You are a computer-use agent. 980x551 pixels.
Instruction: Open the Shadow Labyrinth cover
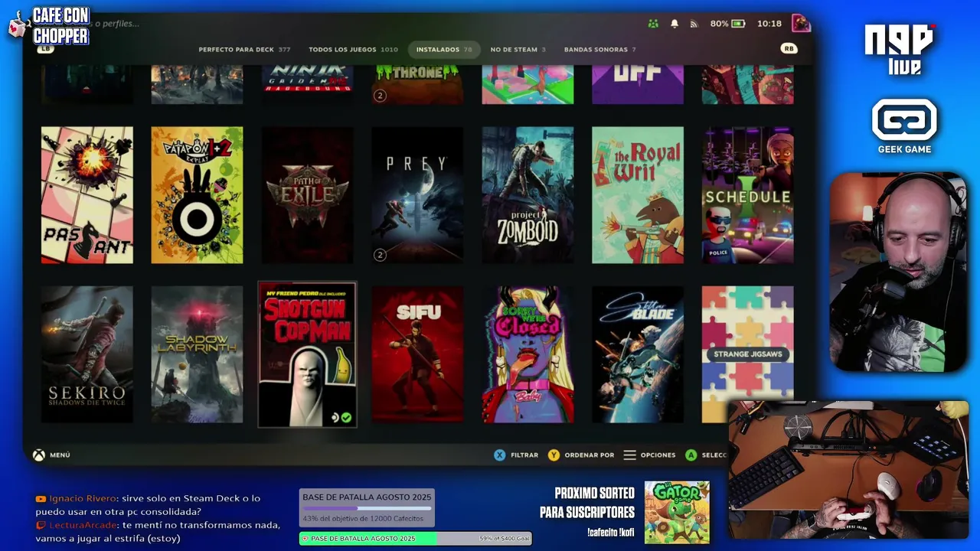pyautogui.click(x=197, y=354)
